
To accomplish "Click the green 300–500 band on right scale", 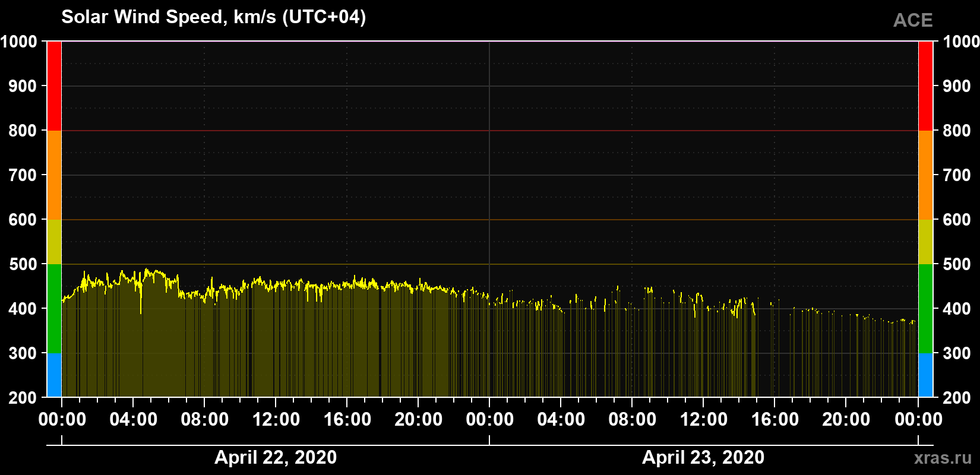I will [925, 309].
